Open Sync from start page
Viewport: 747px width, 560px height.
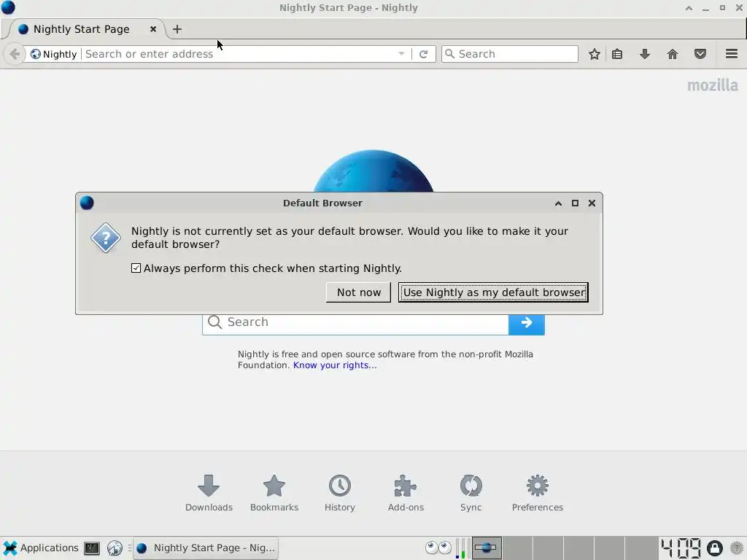(x=471, y=493)
